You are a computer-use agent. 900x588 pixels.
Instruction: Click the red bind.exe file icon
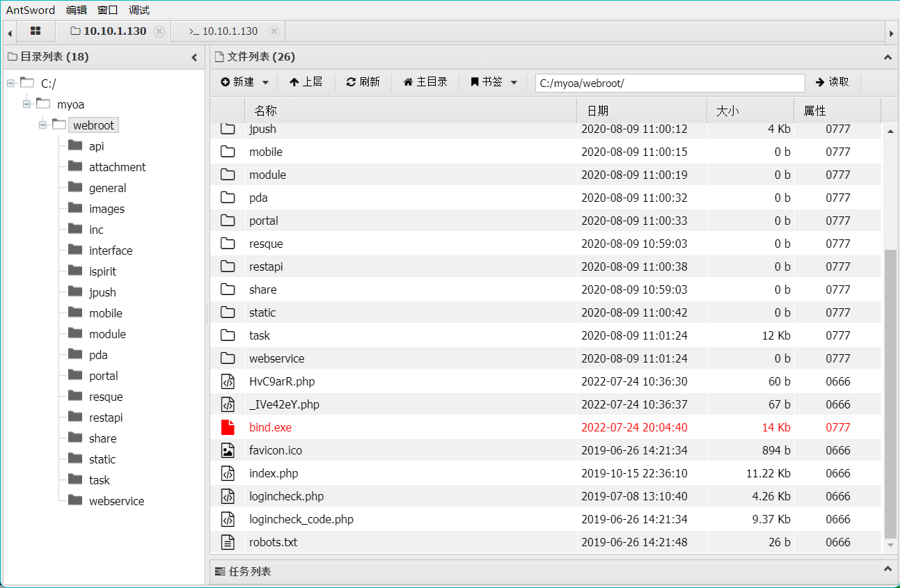tap(228, 427)
